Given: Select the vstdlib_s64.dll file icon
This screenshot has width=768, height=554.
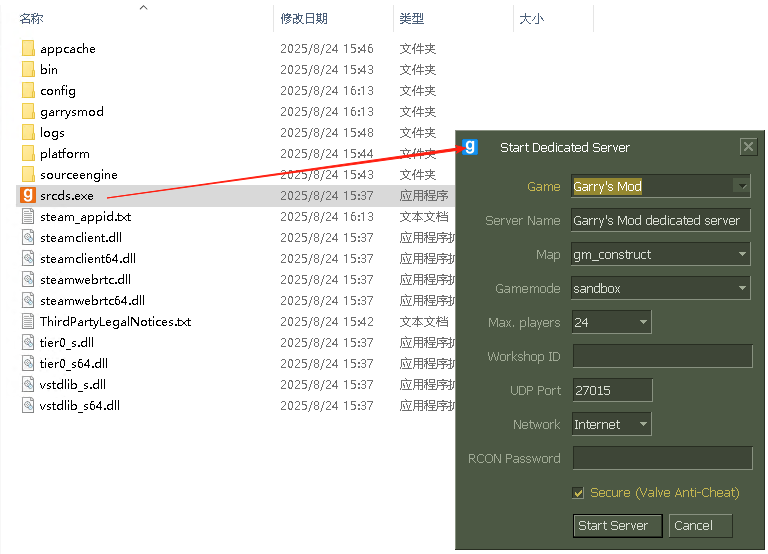Looking at the screenshot, I should click(x=28, y=406).
